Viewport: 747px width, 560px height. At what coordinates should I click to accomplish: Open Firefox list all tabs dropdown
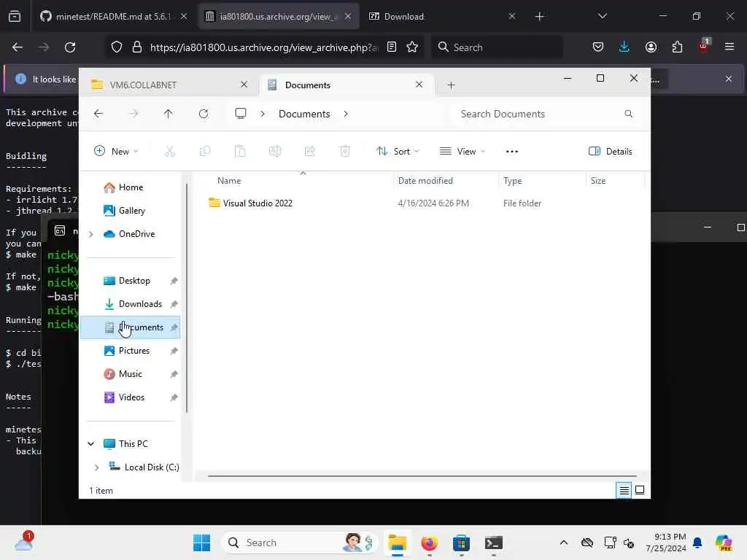[602, 16]
